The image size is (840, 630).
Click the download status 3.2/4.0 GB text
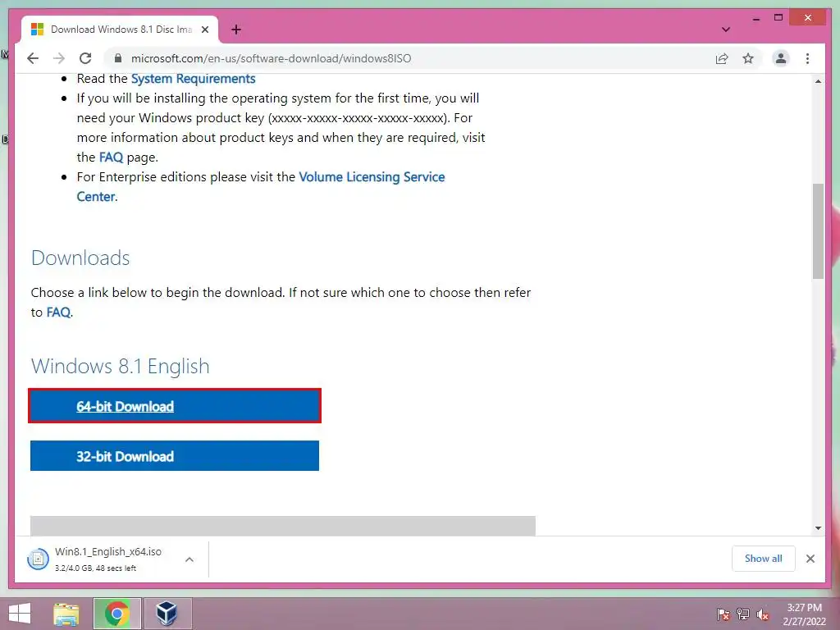(x=95, y=568)
